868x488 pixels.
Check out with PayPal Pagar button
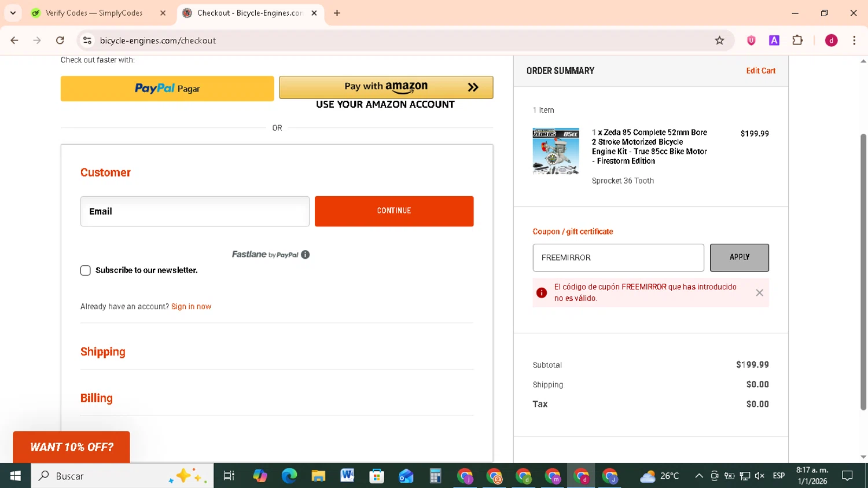pyautogui.click(x=167, y=89)
